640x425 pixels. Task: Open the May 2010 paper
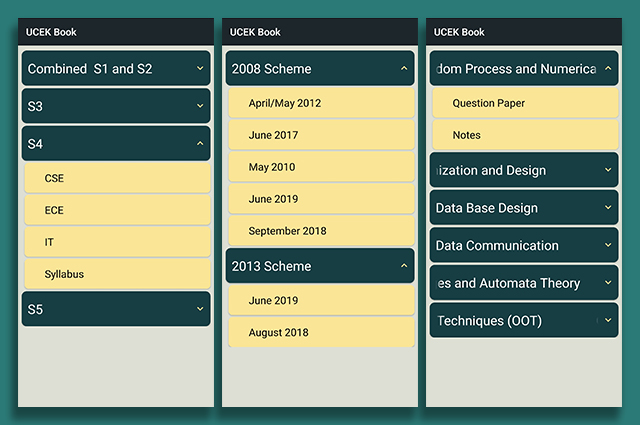[x=320, y=167]
